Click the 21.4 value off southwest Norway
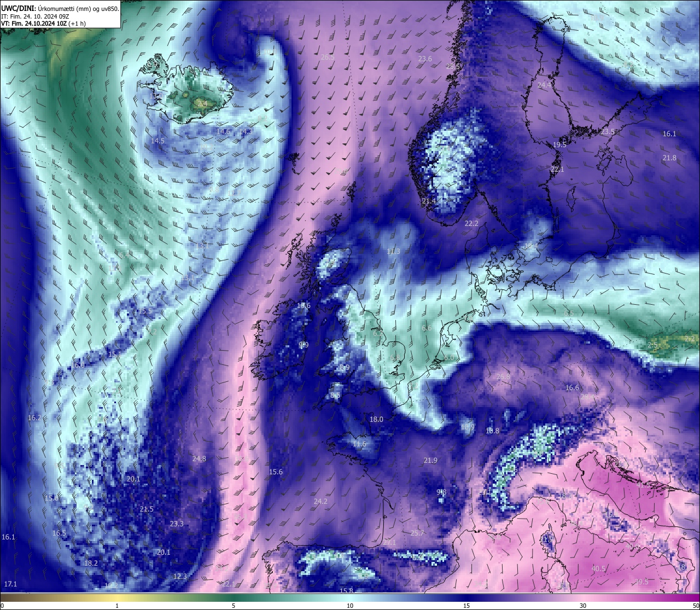Viewport: 700px width, 610px height. pos(429,201)
